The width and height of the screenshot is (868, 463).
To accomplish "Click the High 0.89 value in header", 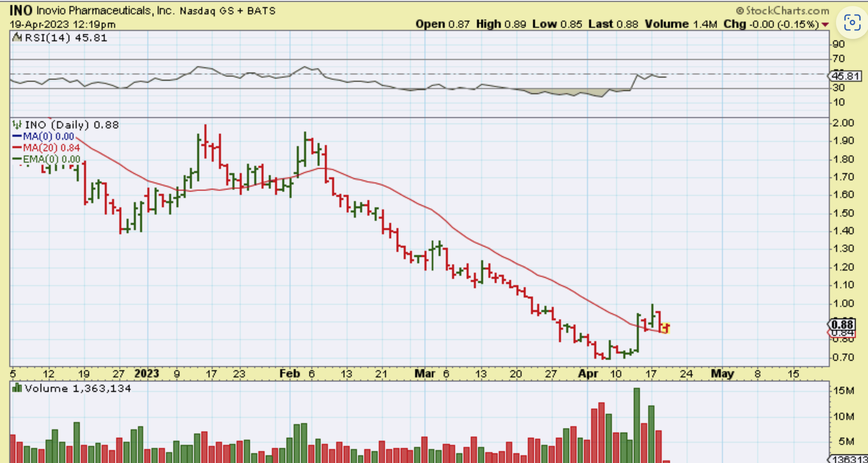I will (501, 24).
